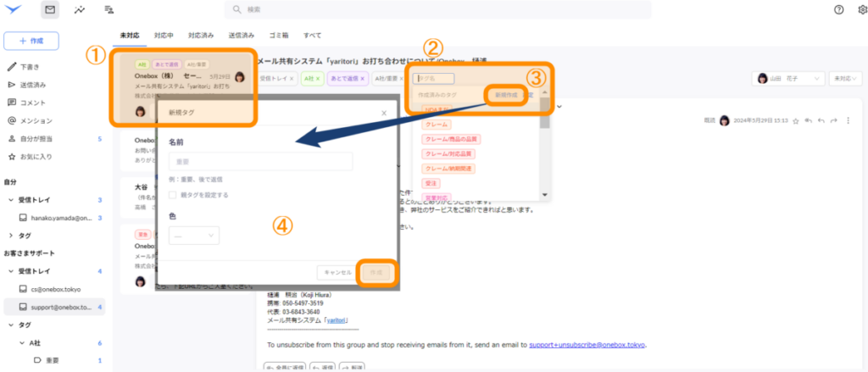Open the 未対応 status dropdown
This screenshot has width=868, height=372.
tap(844, 78)
